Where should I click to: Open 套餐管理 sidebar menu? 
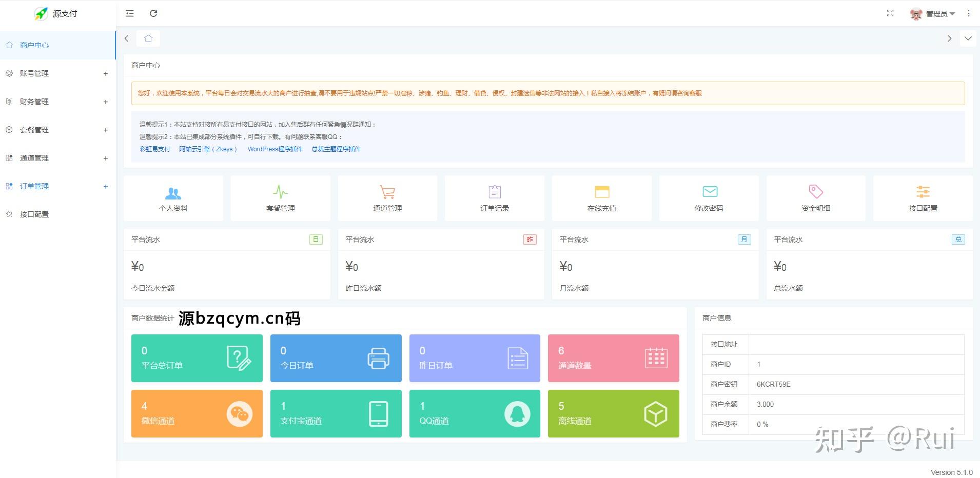pyautogui.click(x=58, y=130)
